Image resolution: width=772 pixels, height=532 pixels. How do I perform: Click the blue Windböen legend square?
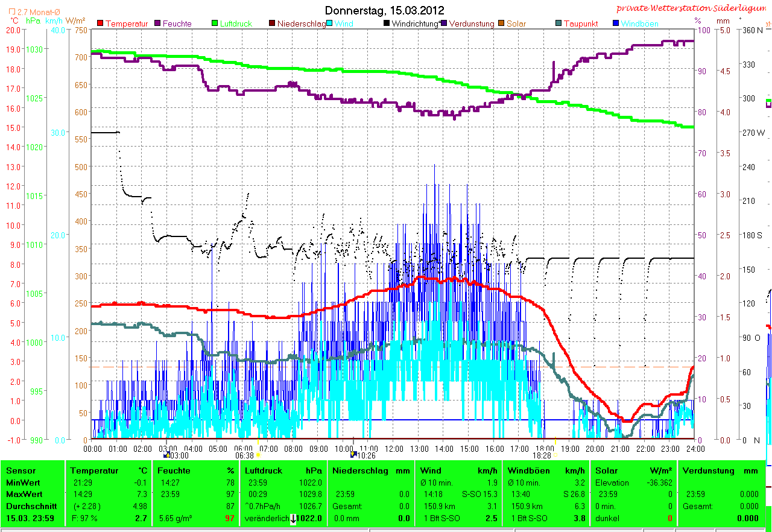[x=615, y=24]
